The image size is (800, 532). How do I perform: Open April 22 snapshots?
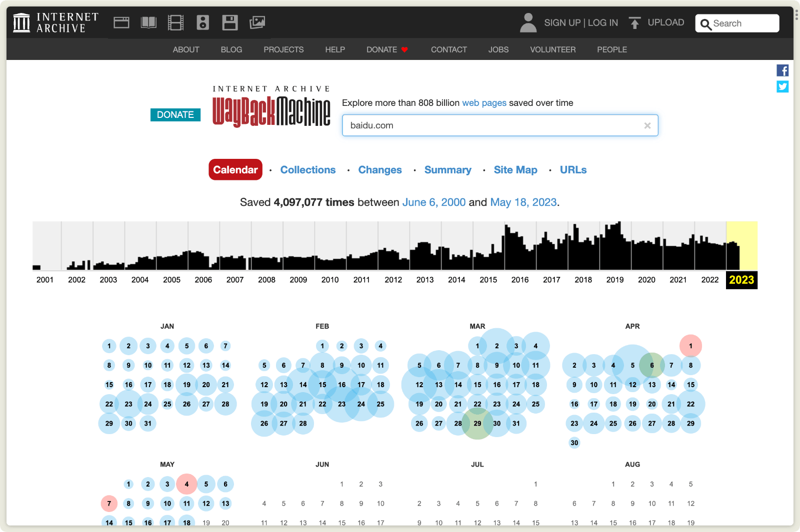[x=691, y=404]
